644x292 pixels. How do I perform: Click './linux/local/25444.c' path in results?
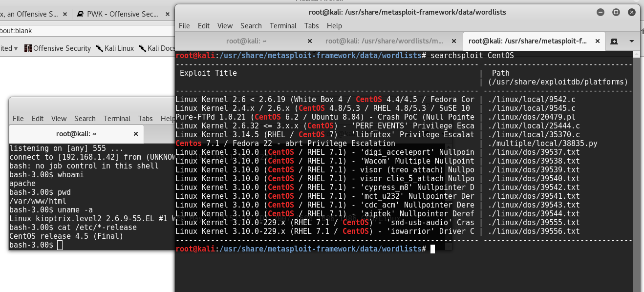click(x=534, y=126)
